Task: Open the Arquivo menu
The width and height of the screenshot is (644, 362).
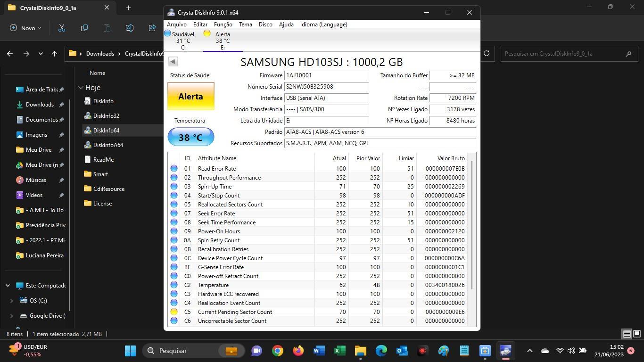Action: point(177,25)
